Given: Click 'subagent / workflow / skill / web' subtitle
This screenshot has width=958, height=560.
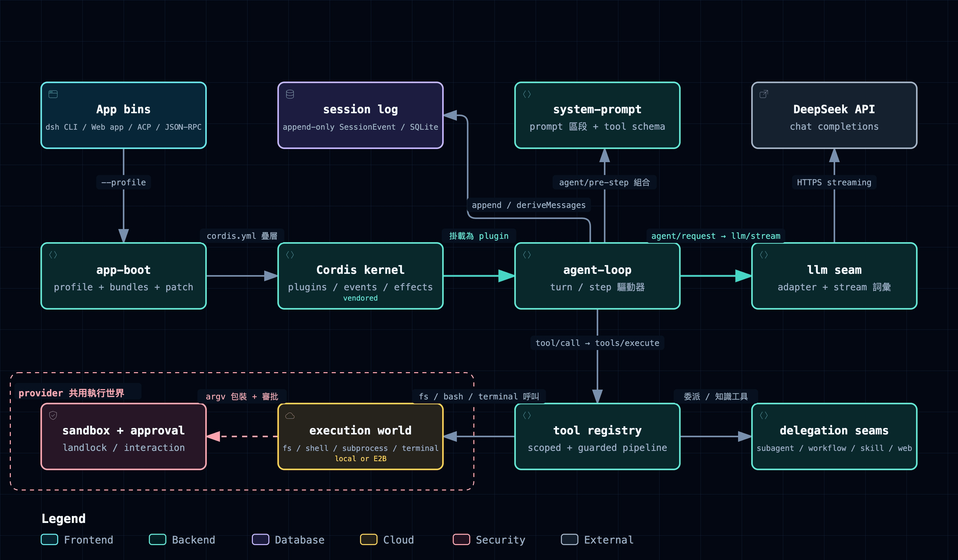Looking at the screenshot, I should pos(834,448).
